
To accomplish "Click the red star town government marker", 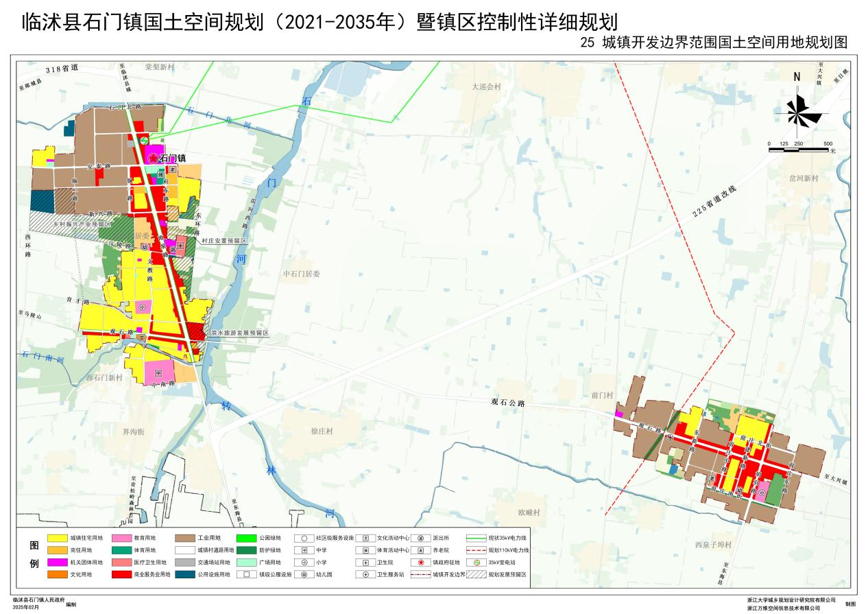I will coord(153,158).
